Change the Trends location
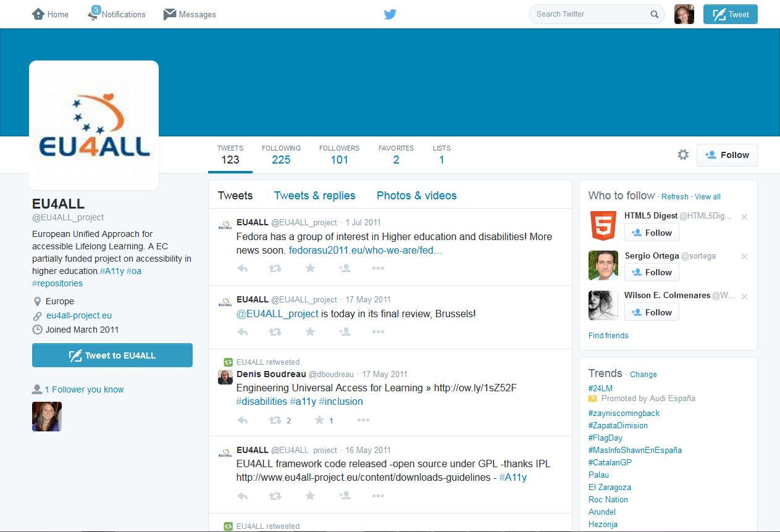Image resolution: width=780 pixels, height=532 pixels. (644, 375)
